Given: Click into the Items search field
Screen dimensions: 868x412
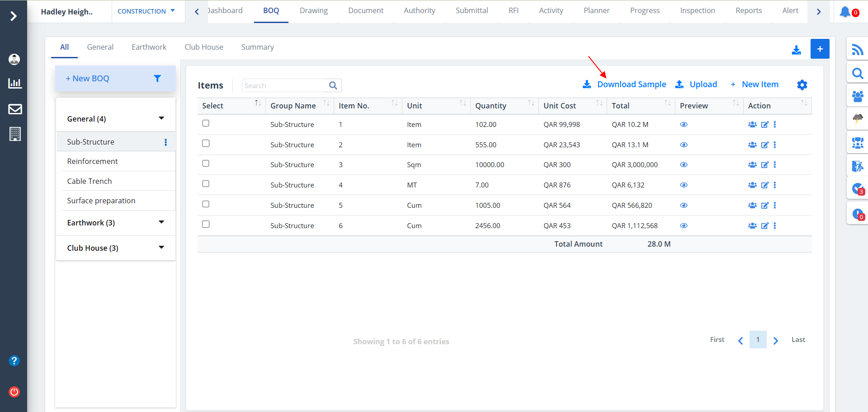Looking at the screenshot, I should [285, 85].
